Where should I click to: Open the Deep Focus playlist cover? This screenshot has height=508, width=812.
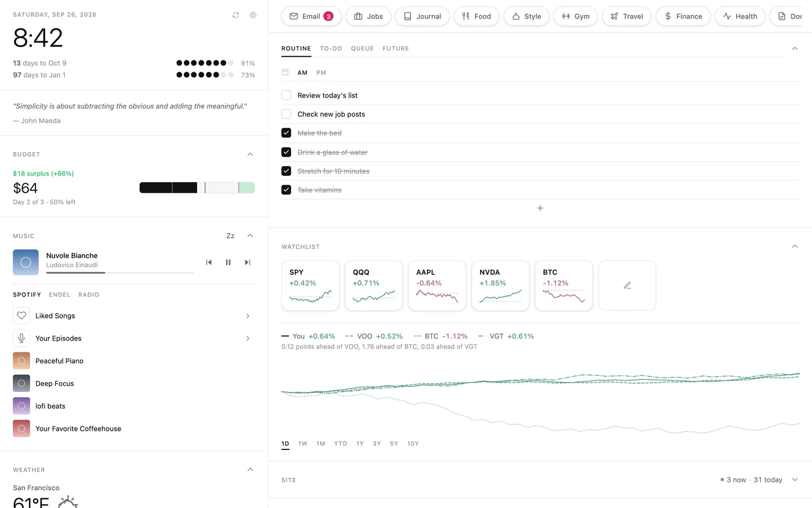click(x=21, y=384)
